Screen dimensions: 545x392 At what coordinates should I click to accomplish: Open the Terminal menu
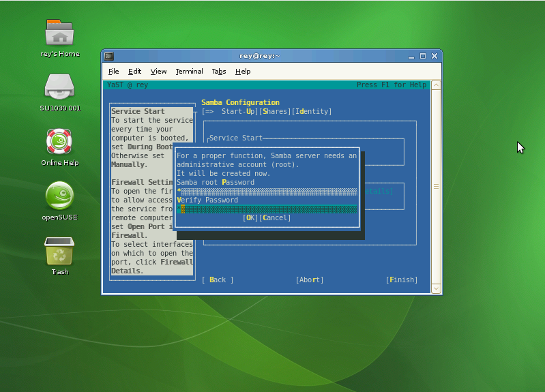pyautogui.click(x=189, y=71)
